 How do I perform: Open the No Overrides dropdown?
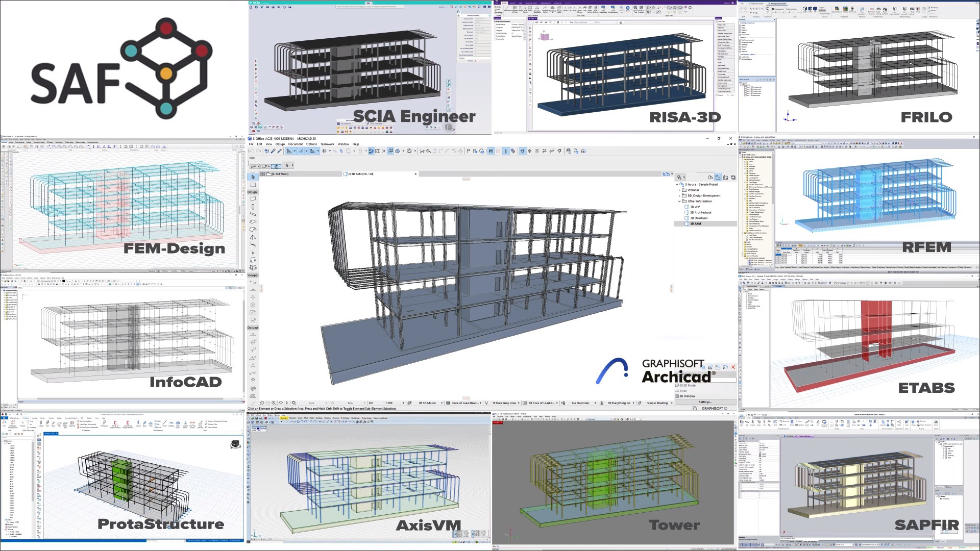[579, 403]
